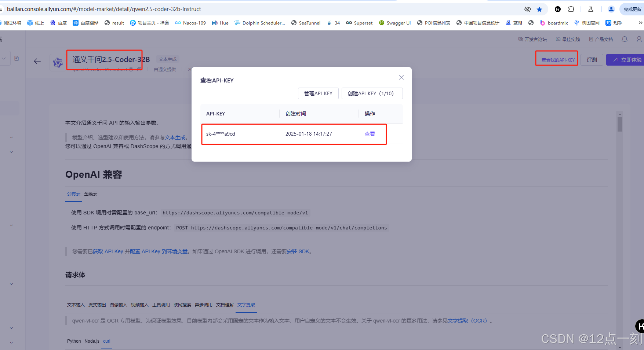Open 最佳实践 in the top bar
This screenshot has width=644, height=350.
pyautogui.click(x=568, y=39)
